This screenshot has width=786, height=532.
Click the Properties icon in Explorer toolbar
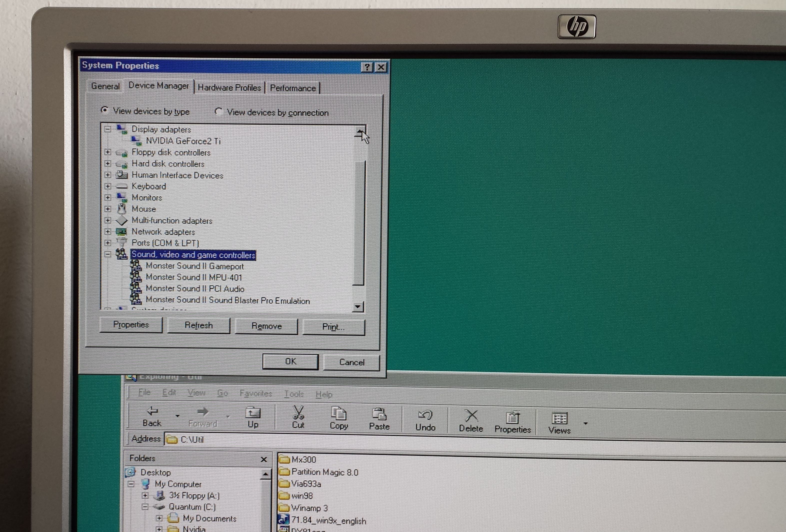pyautogui.click(x=513, y=417)
